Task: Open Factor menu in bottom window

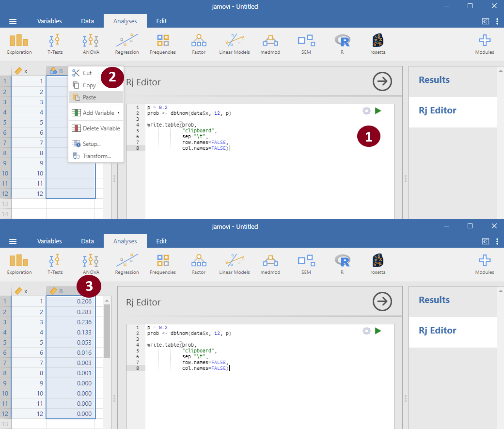Action: pos(199,264)
